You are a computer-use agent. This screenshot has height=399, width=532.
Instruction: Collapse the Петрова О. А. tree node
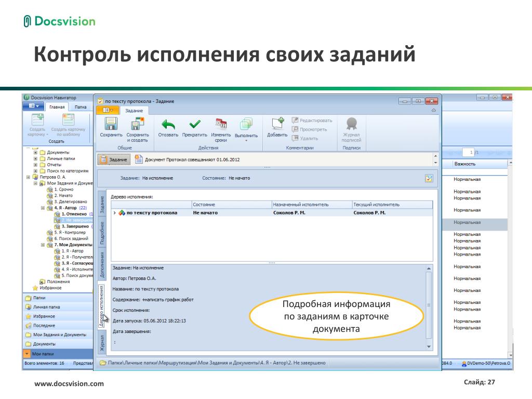[x=28, y=177]
